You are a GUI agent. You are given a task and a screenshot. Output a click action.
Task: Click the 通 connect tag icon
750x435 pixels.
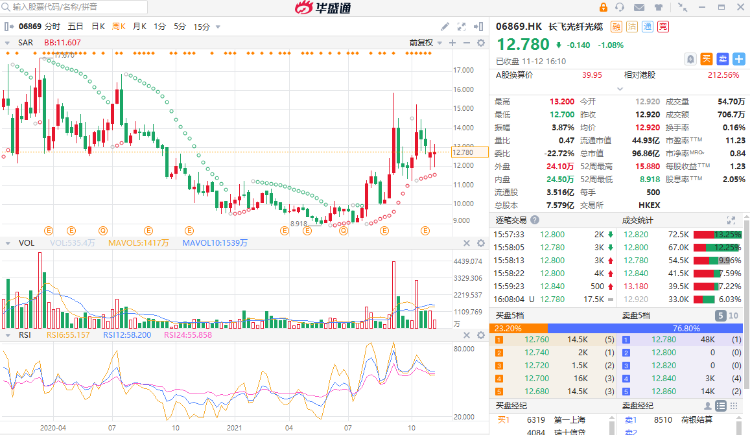point(647,27)
